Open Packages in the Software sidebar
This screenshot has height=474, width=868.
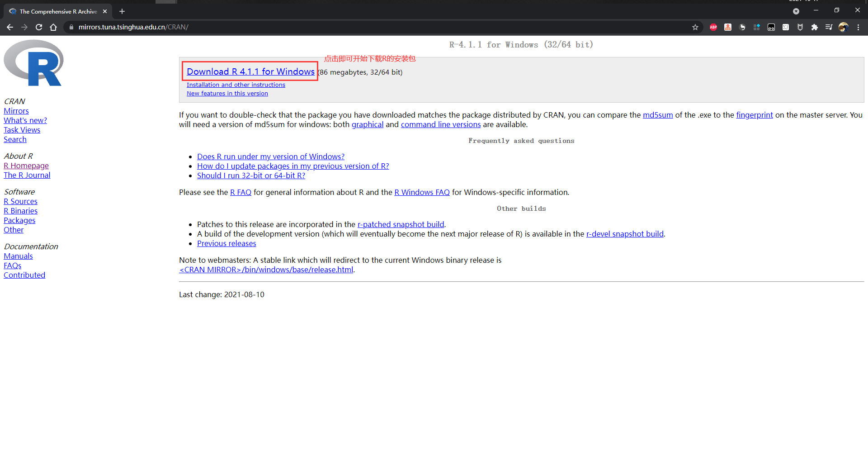19,220
